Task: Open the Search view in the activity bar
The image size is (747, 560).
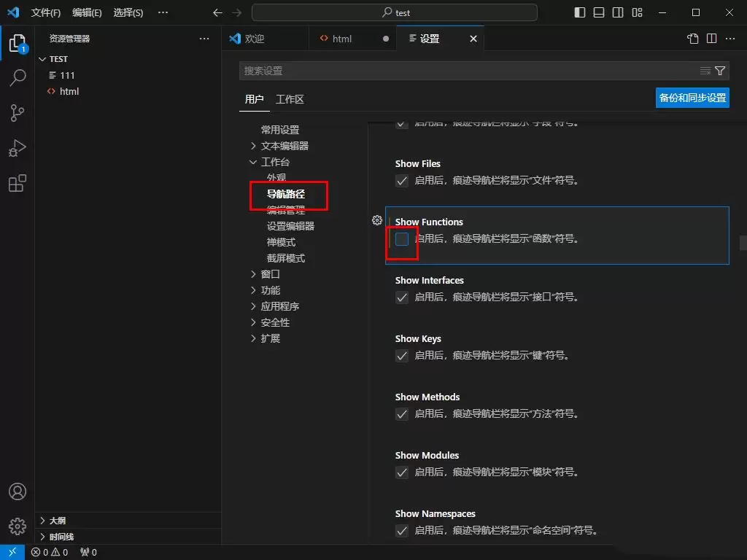Action: tap(18, 77)
